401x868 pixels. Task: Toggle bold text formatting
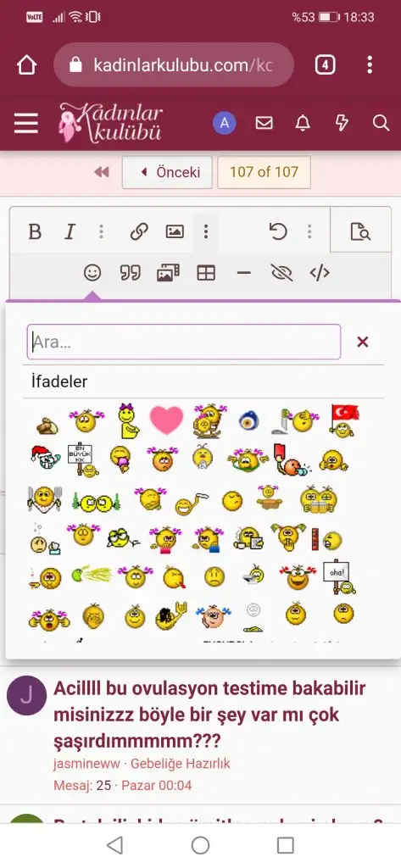tap(35, 231)
